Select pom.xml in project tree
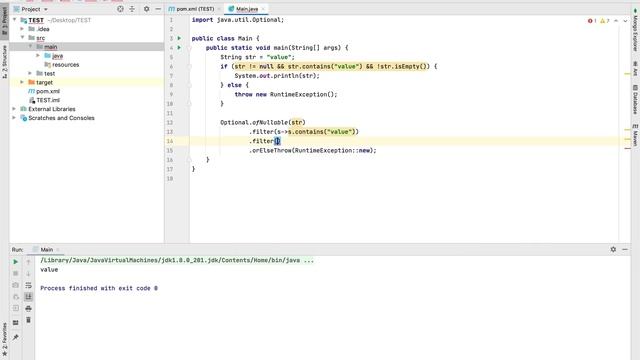 point(48,91)
